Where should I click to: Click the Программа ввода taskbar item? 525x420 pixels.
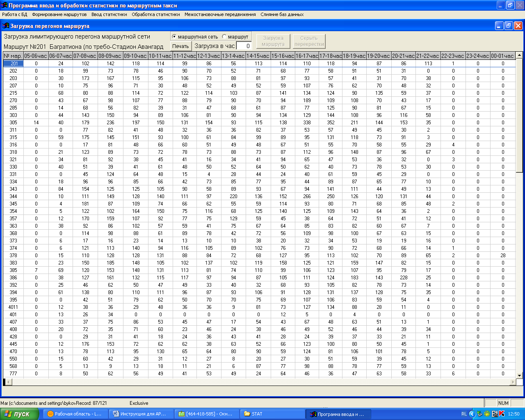tap(339, 414)
